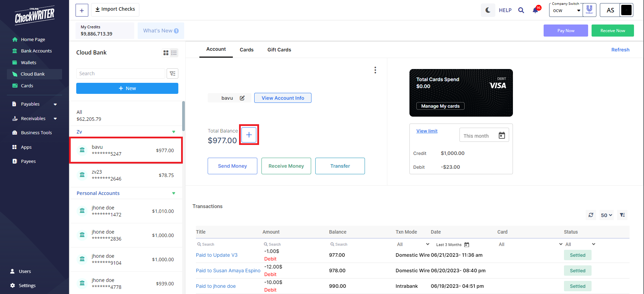Open the Company Switch dropdown
Viewport: 644px width, 294px height.
pos(566,10)
